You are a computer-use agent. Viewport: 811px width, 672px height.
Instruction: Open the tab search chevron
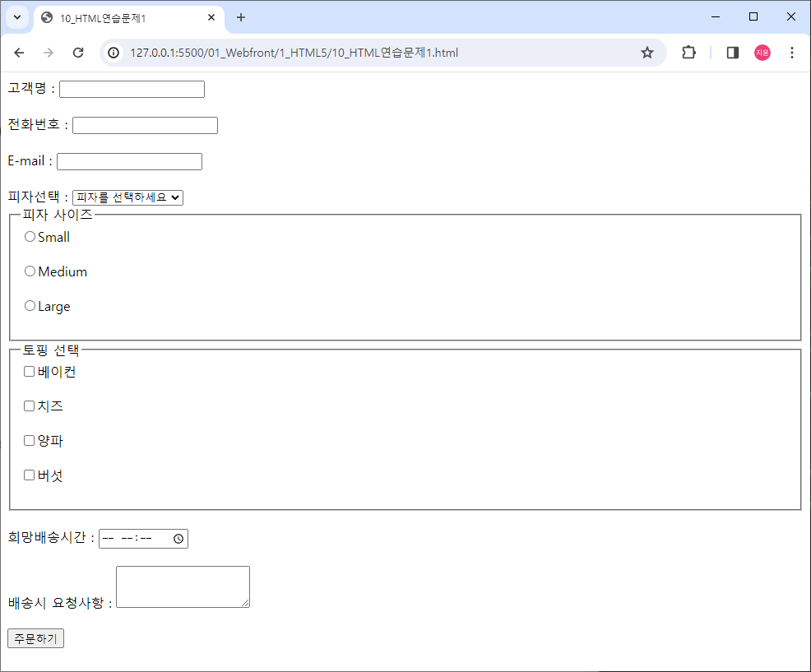pyautogui.click(x=17, y=17)
